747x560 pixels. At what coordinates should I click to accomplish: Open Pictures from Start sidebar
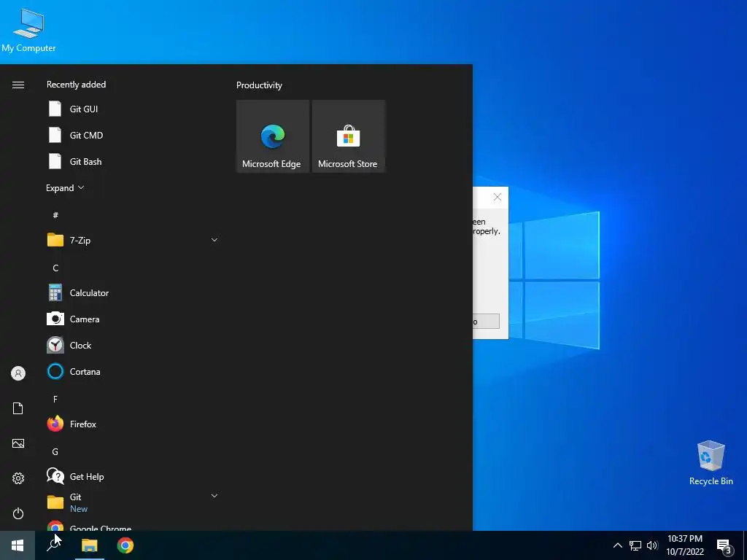pyautogui.click(x=18, y=443)
